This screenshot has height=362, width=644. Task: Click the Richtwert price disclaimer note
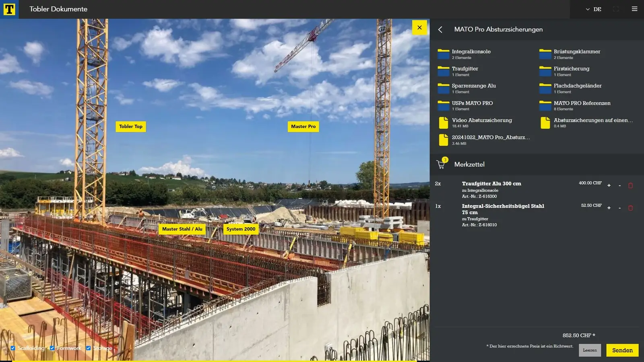(x=530, y=346)
